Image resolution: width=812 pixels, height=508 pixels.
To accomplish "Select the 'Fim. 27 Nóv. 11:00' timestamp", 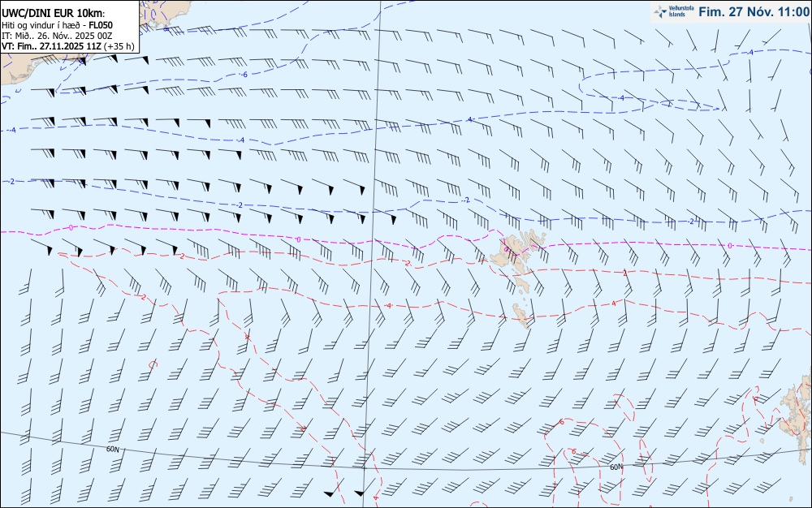I will coord(754,11).
